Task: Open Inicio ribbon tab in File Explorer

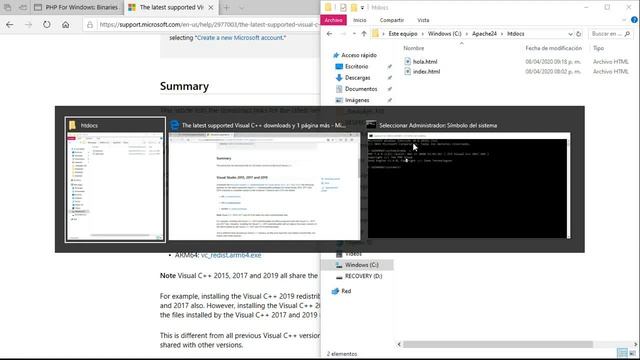Action: pyautogui.click(x=360, y=20)
